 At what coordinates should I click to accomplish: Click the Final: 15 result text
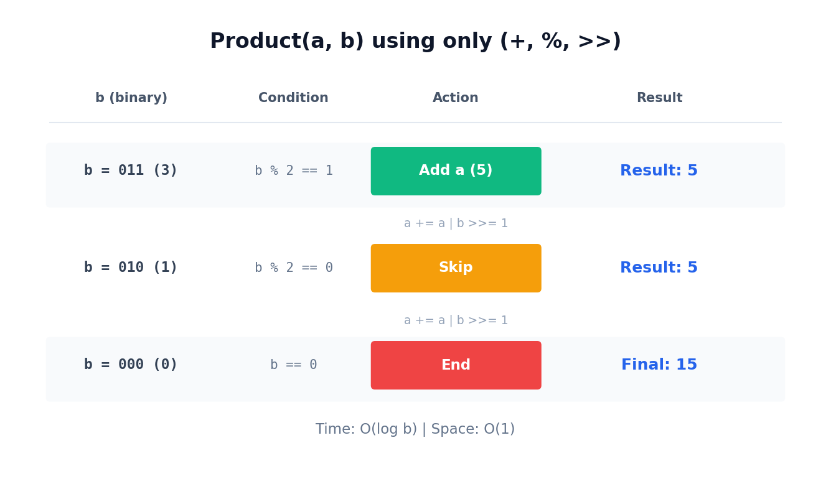659,365
